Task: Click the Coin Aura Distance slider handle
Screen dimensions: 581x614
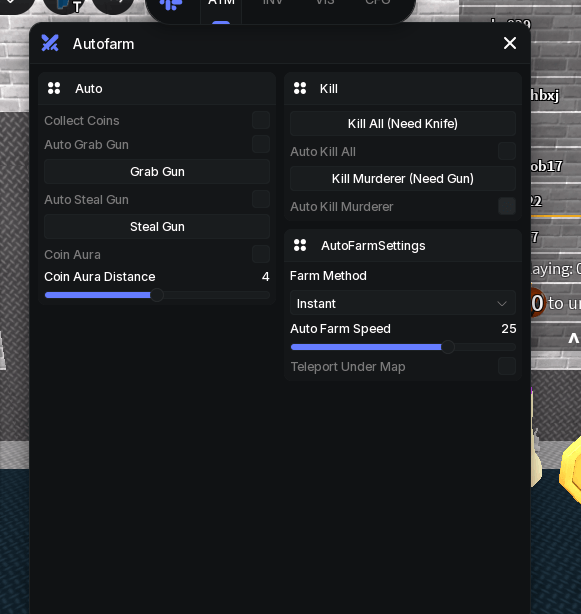Action: pos(157,295)
